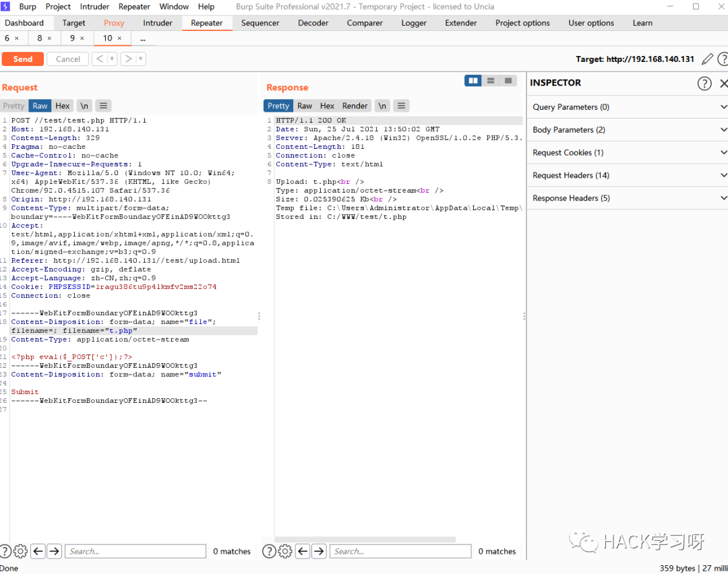728x574 pixels.
Task: Switch to the Extender tab
Action: (x=460, y=23)
